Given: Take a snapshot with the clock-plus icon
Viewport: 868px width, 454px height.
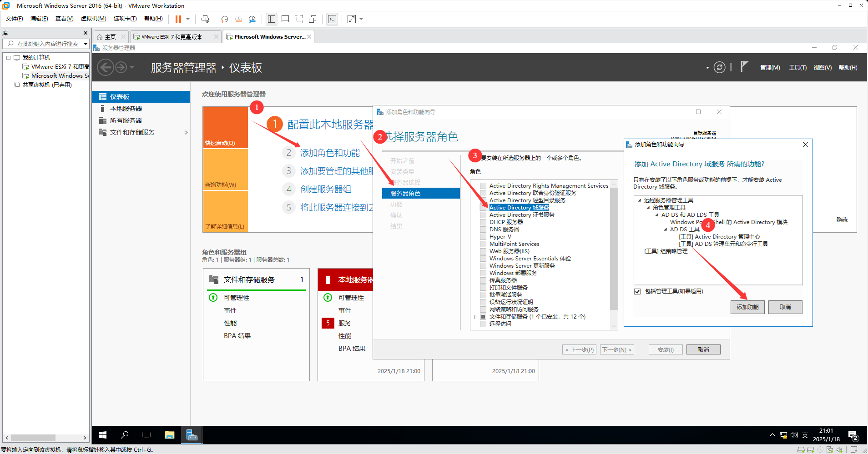Looking at the screenshot, I should [x=224, y=19].
